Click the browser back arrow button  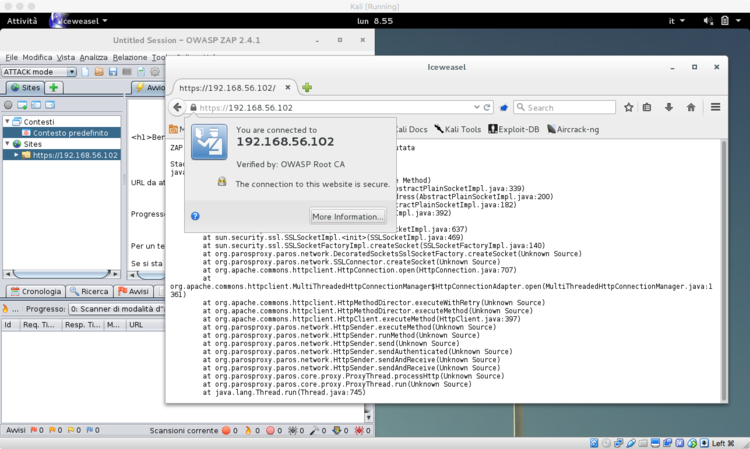[177, 107]
